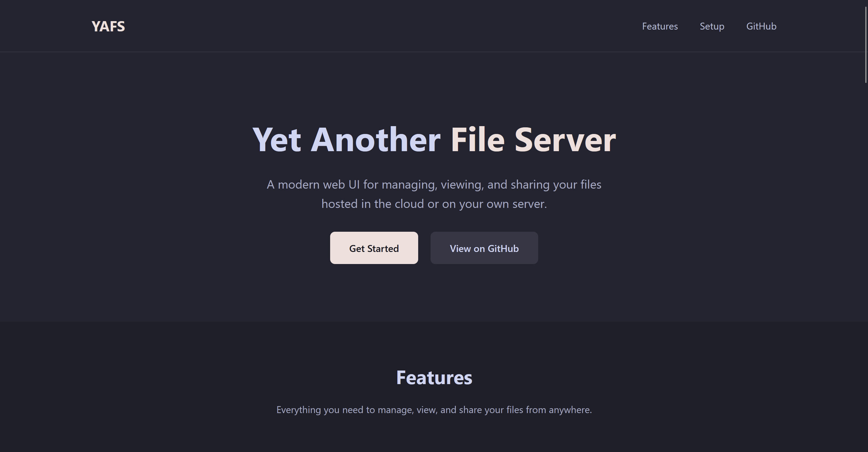Click the word Yet in hero title
The image size is (868, 452).
pos(276,140)
